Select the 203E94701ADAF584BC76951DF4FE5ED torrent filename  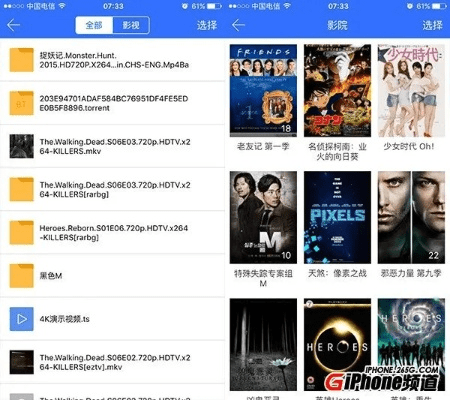(x=114, y=103)
